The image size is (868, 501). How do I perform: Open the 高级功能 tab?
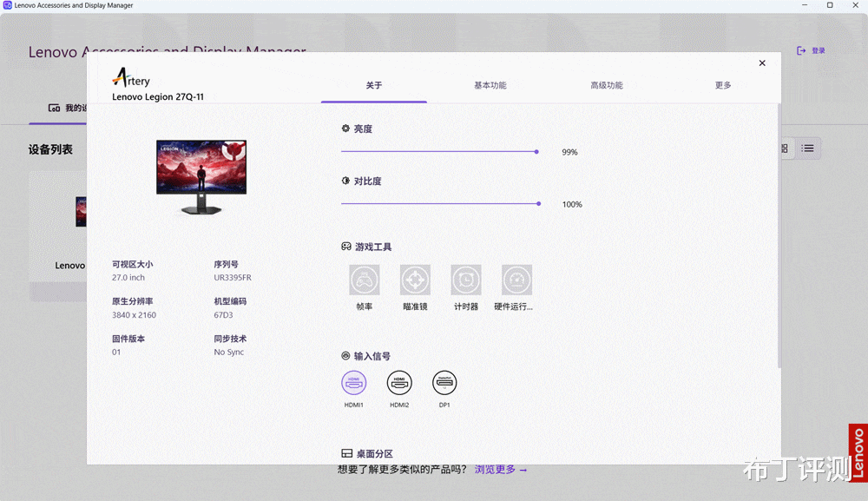coord(606,85)
